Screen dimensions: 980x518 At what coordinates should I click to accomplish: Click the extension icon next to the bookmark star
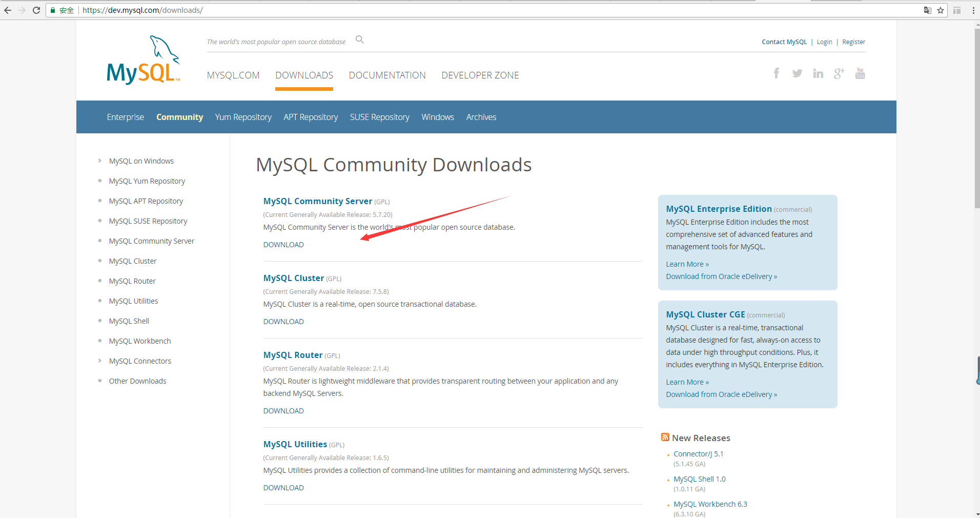(x=957, y=10)
